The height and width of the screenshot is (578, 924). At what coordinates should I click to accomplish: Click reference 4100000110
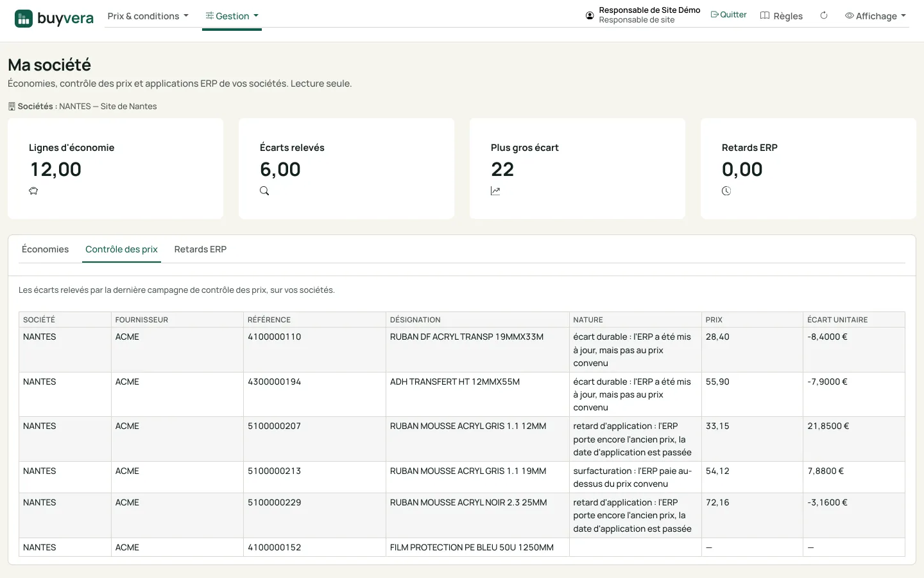coord(275,337)
